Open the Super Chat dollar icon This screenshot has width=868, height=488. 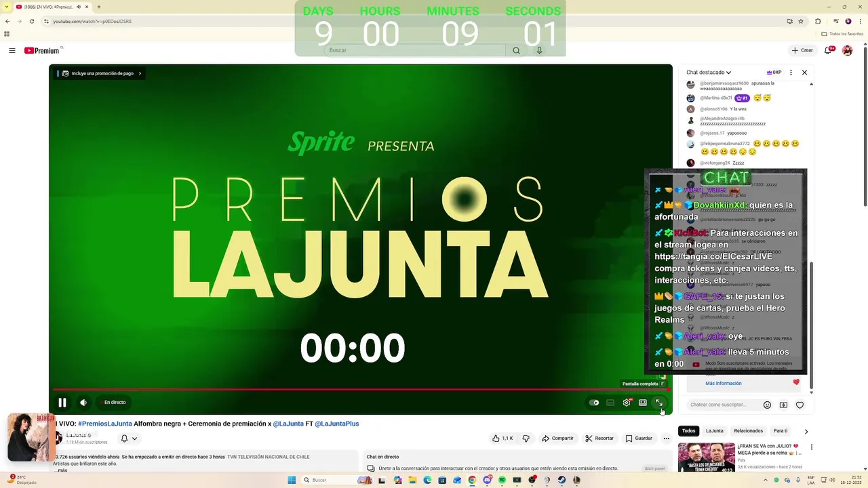click(x=783, y=405)
